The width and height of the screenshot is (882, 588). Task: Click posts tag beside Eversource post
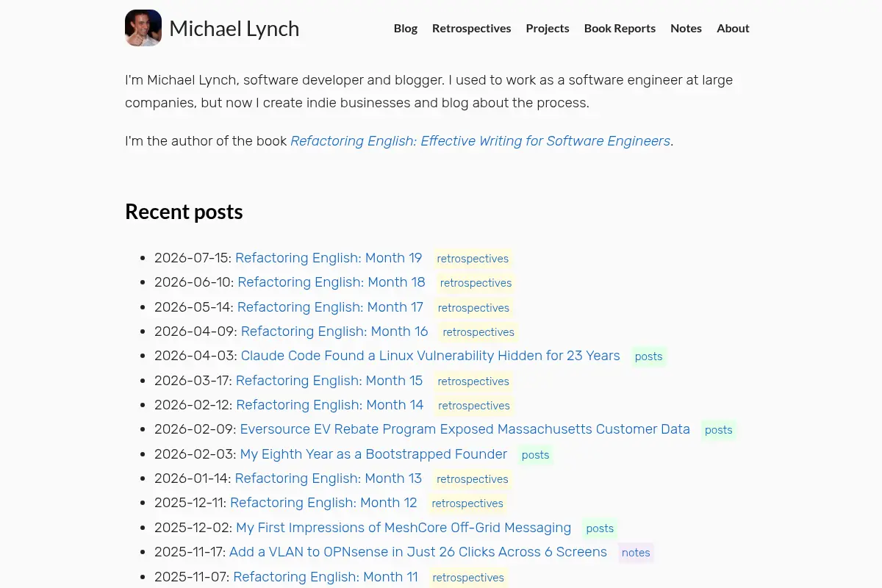[719, 430]
